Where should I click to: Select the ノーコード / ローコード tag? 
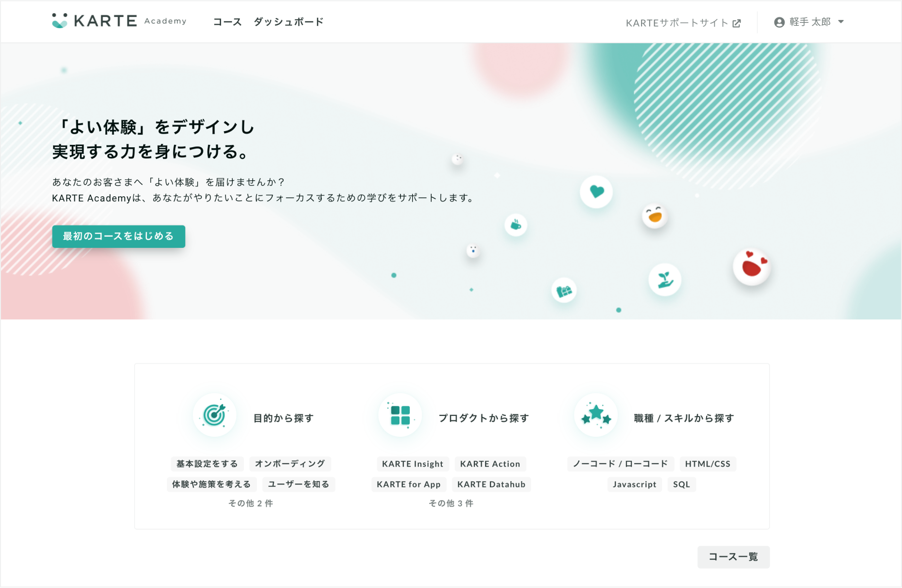621,464
